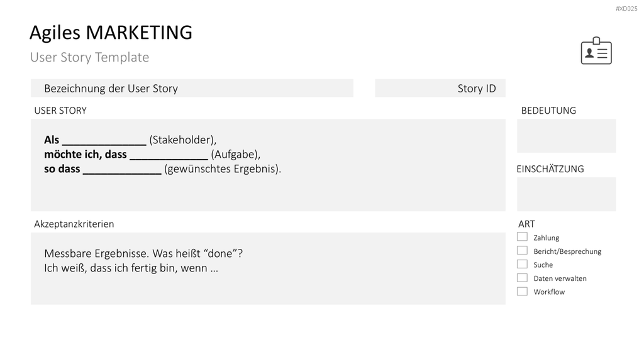Enable the Suche checkbox
The image size is (644, 362).
(522, 264)
